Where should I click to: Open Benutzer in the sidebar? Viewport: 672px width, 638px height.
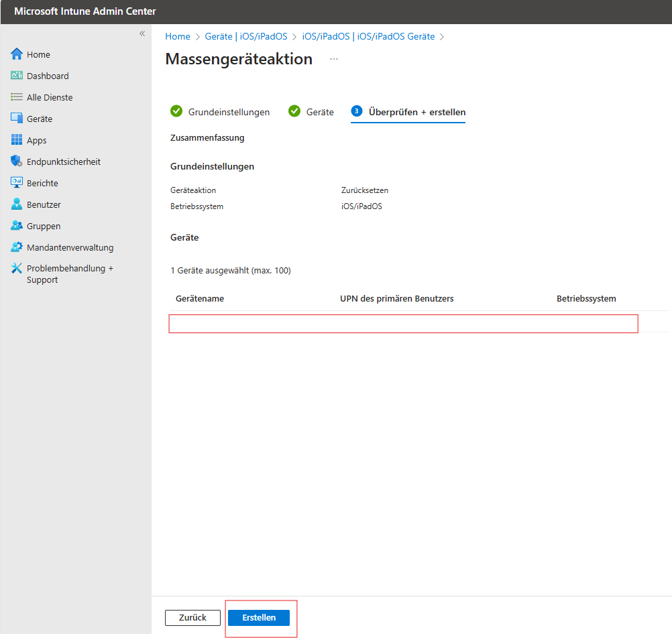point(44,204)
